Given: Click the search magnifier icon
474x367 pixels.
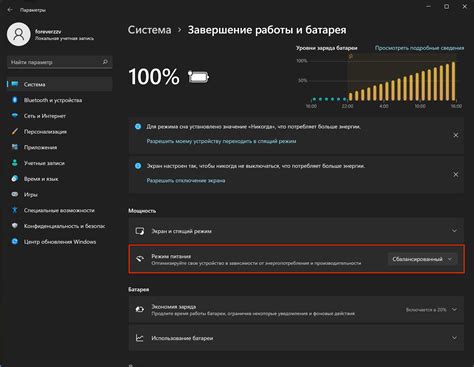Looking at the screenshot, I should click(x=105, y=62).
